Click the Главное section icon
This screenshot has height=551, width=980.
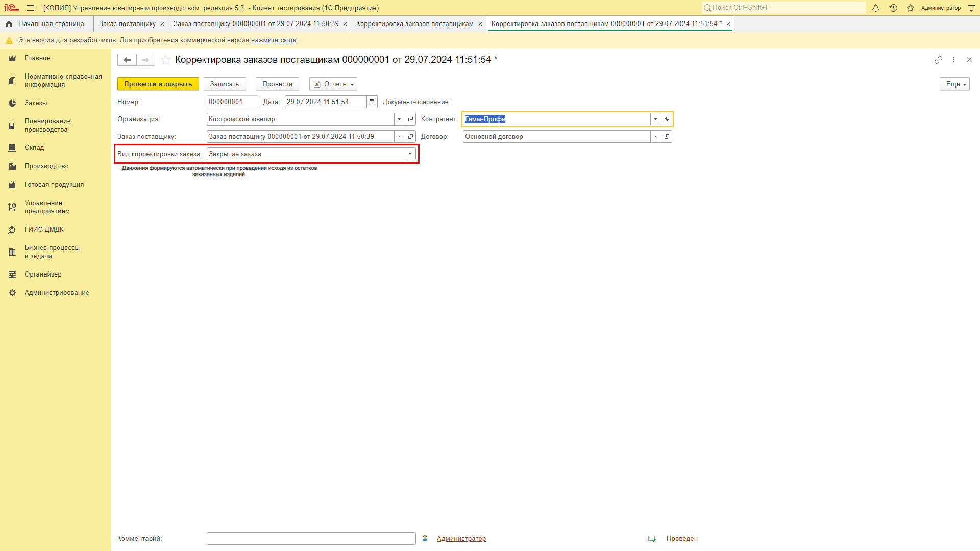[12, 58]
